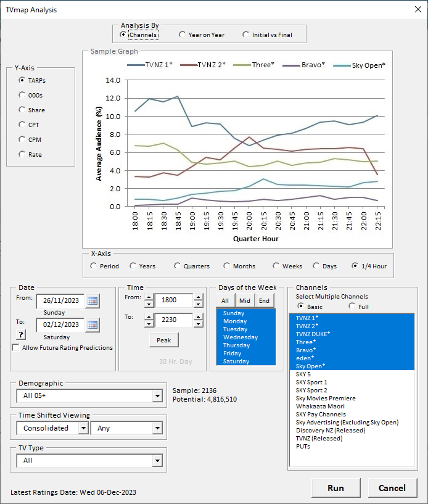Decrease To time with right down arrow
This screenshot has width=428, height=504.
[198, 324]
